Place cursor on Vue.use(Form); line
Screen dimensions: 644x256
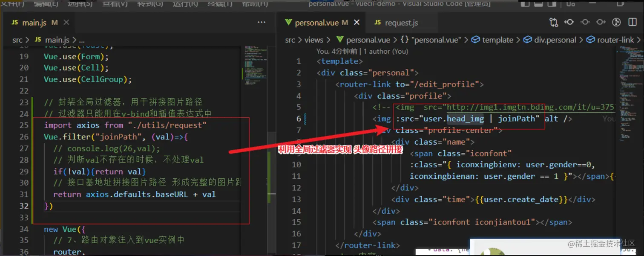click(x=76, y=56)
